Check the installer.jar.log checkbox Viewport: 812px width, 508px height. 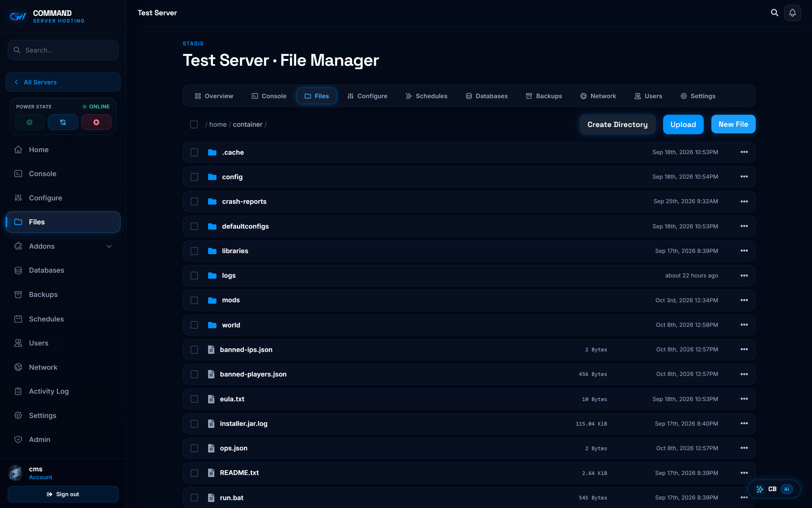[x=194, y=424]
